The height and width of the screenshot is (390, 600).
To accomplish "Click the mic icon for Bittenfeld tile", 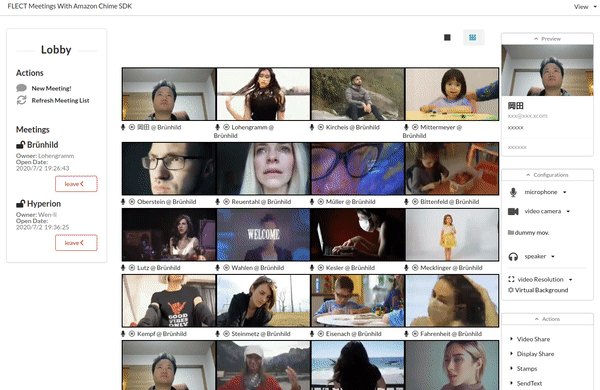I will (406, 201).
